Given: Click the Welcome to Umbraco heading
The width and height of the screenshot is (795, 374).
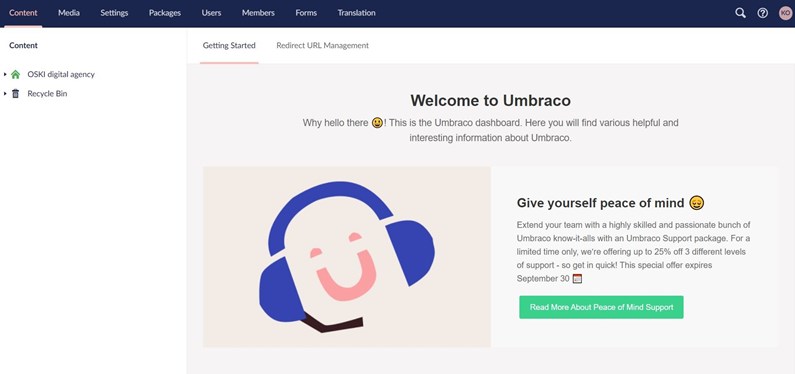Looking at the screenshot, I should click(x=491, y=100).
